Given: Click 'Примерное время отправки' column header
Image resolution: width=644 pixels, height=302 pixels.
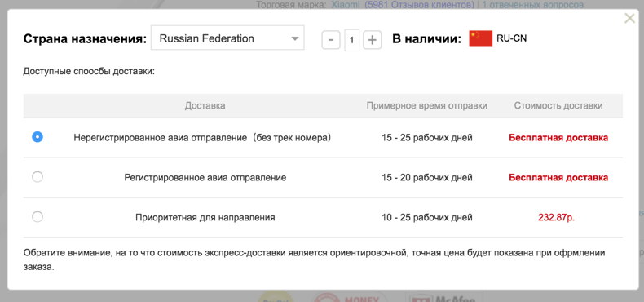Looking at the screenshot, I should click(427, 106).
